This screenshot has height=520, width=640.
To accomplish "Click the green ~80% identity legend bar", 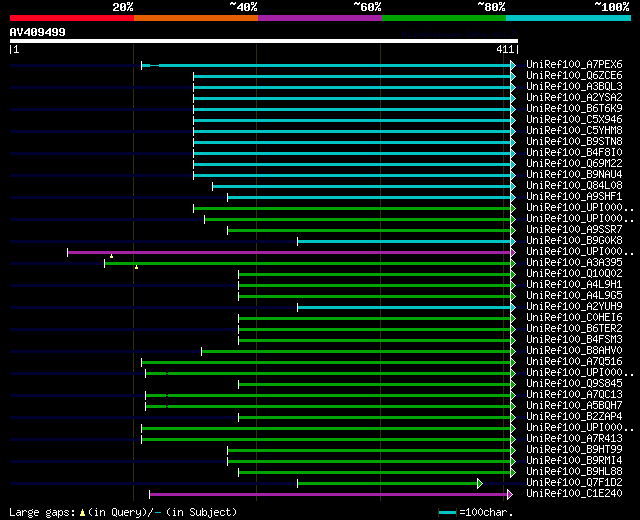I will (x=444, y=18).
